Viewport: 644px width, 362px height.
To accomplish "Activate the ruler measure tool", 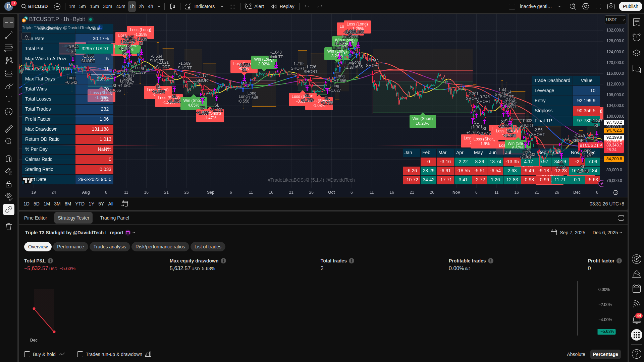I will tap(9, 128).
